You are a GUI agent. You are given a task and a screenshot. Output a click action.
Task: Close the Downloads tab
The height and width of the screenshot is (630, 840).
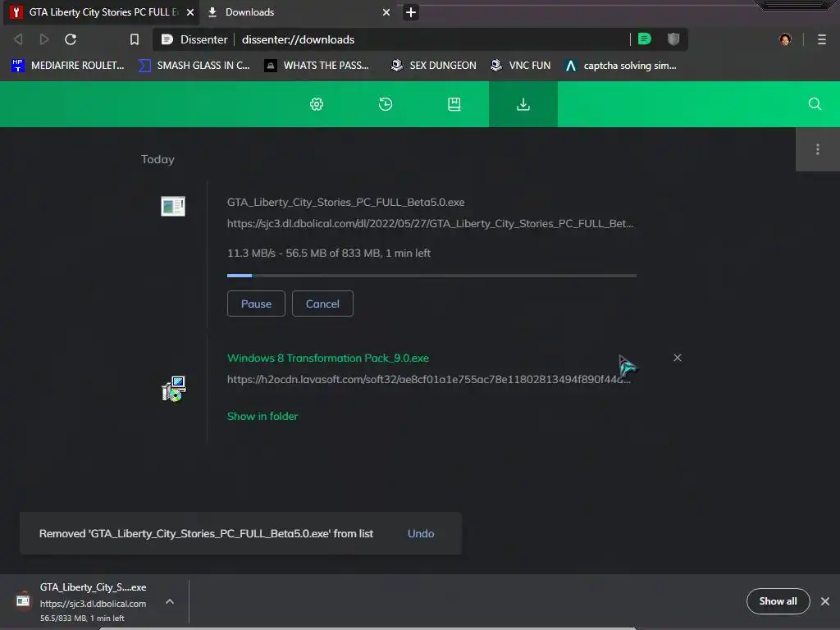point(386,11)
